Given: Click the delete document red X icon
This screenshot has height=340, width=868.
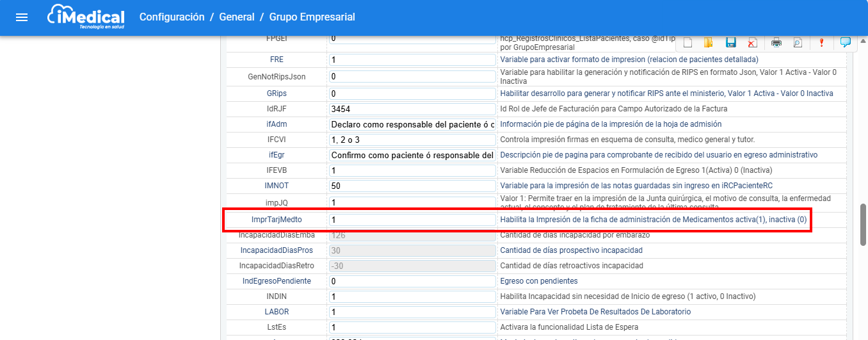Looking at the screenshot, I should [x=752, y=43].
